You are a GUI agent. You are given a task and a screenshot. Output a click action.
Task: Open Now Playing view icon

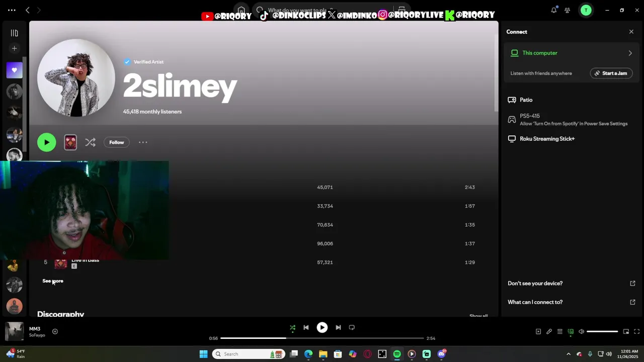point(538,332)
